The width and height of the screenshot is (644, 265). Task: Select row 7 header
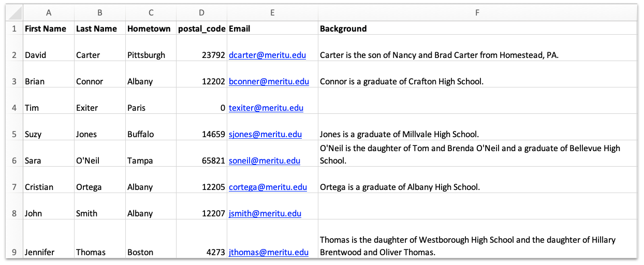click(x=14, y=180)
